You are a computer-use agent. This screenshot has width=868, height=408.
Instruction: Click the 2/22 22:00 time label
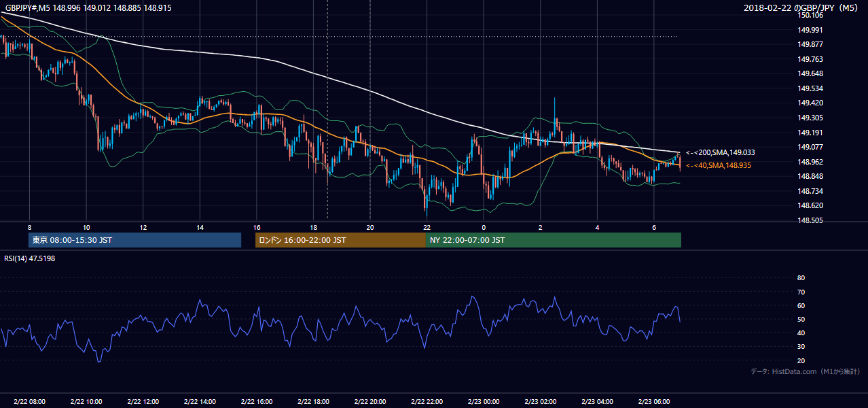(x=427, y=402)
